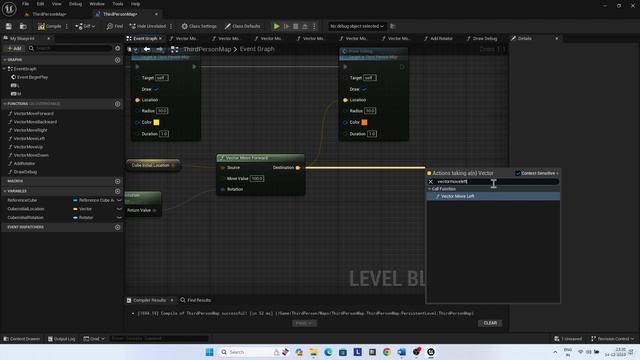
Task: Open Class Defaults
Action: (242, 26)
